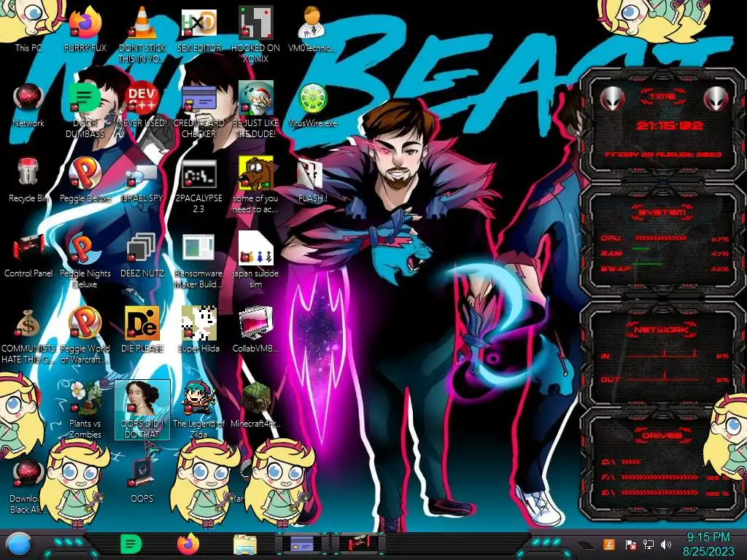Launch Peggle Deluxe

[85, 180]
